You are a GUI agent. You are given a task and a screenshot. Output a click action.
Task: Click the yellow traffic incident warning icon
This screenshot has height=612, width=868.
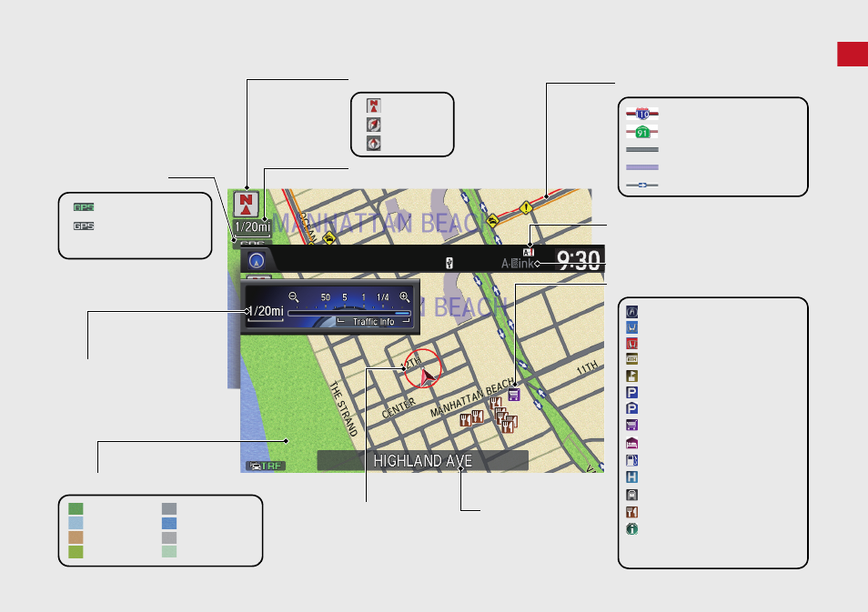[526, 208]
